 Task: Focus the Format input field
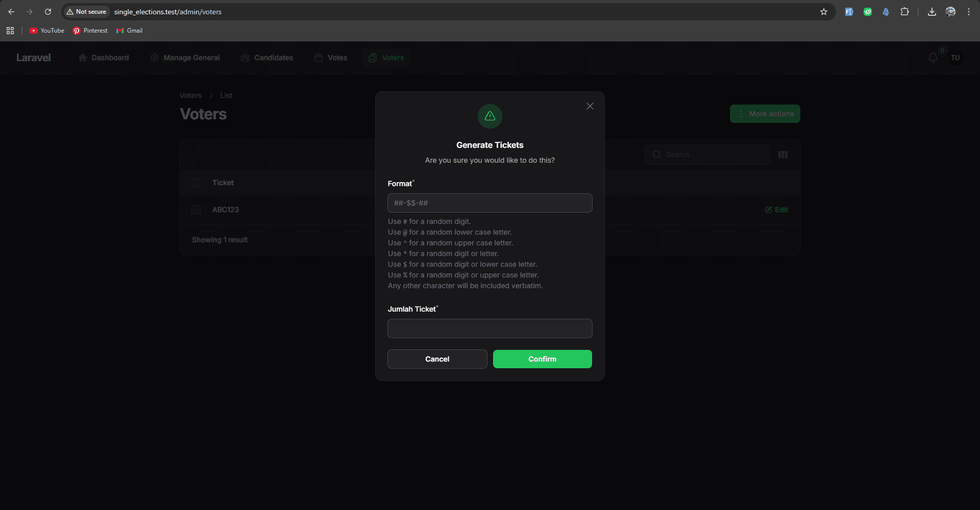pyautogui.click(x=489, y=203)
